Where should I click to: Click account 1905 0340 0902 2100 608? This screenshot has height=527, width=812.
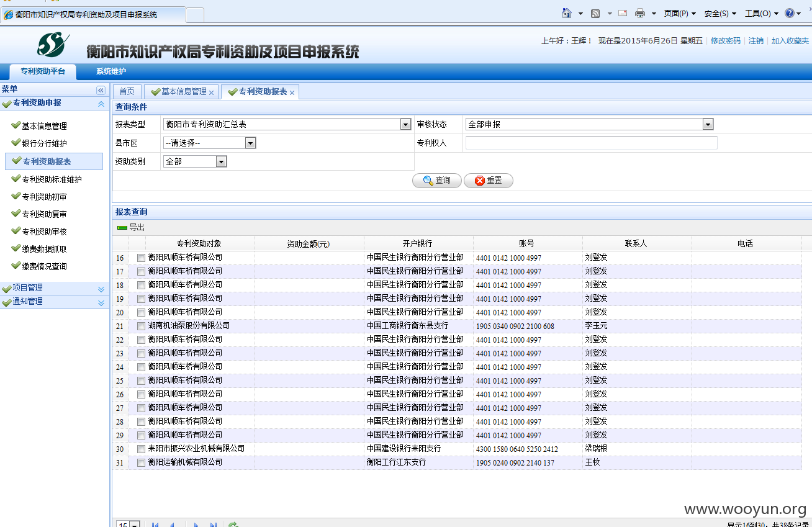tap(515, 327)
